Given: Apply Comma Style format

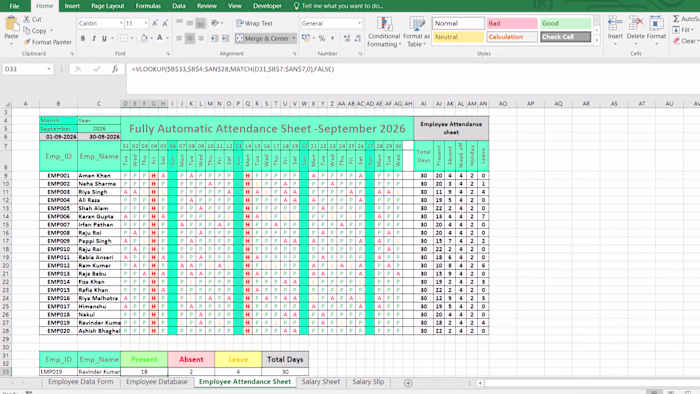Looking at the screenshot, I should coord(333,38).
